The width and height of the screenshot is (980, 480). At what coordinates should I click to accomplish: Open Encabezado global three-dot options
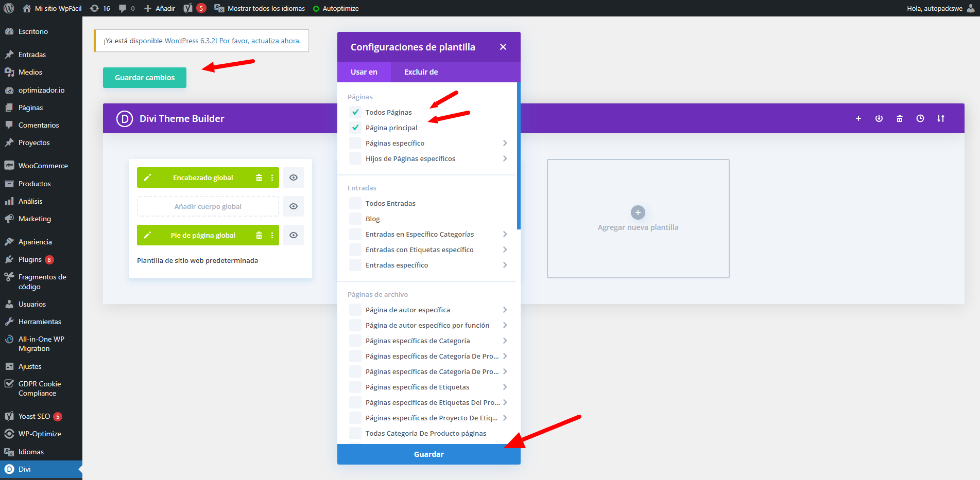(x=272, y=177)
